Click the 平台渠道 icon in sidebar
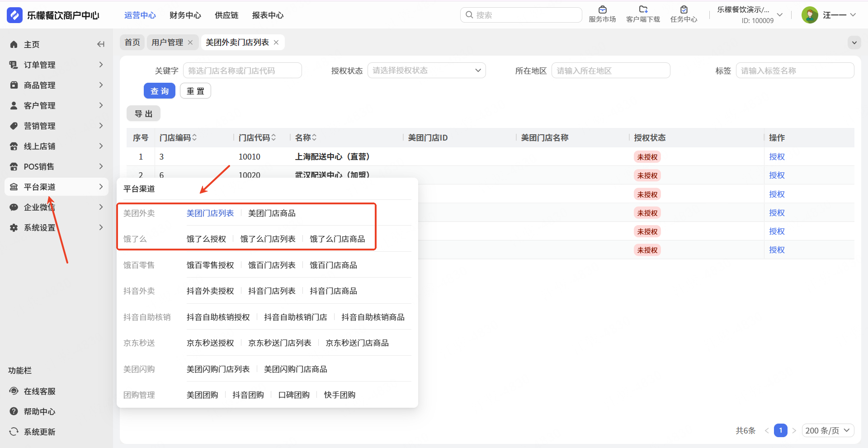This screenshot has width=868, height=448. point(14,187)
